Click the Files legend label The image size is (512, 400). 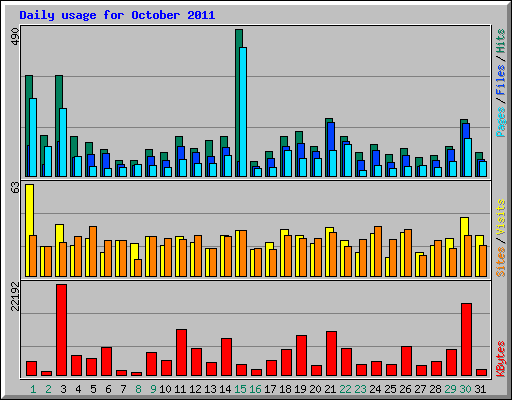(500, 79)
